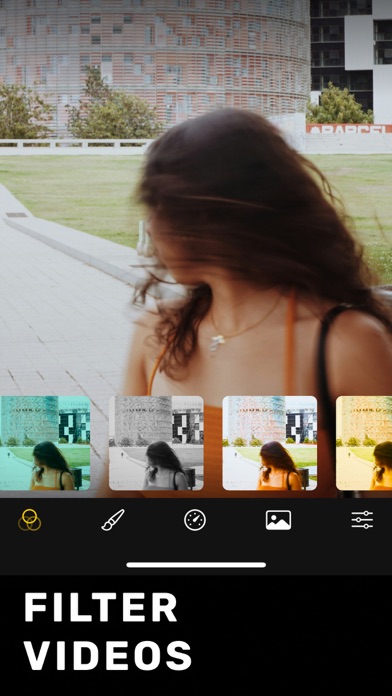
Task: Open the adjustment sliders icon
Action: click(x=362, y=520)
